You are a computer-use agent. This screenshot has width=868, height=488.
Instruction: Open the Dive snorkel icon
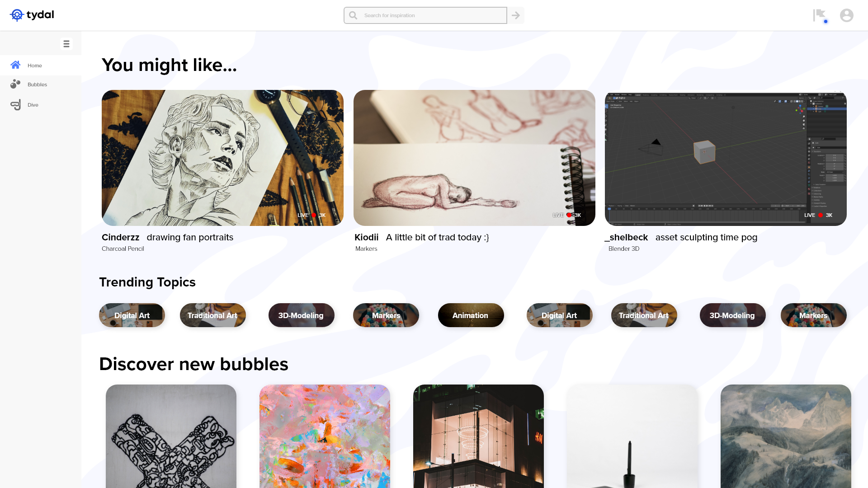tap(15, 105)
